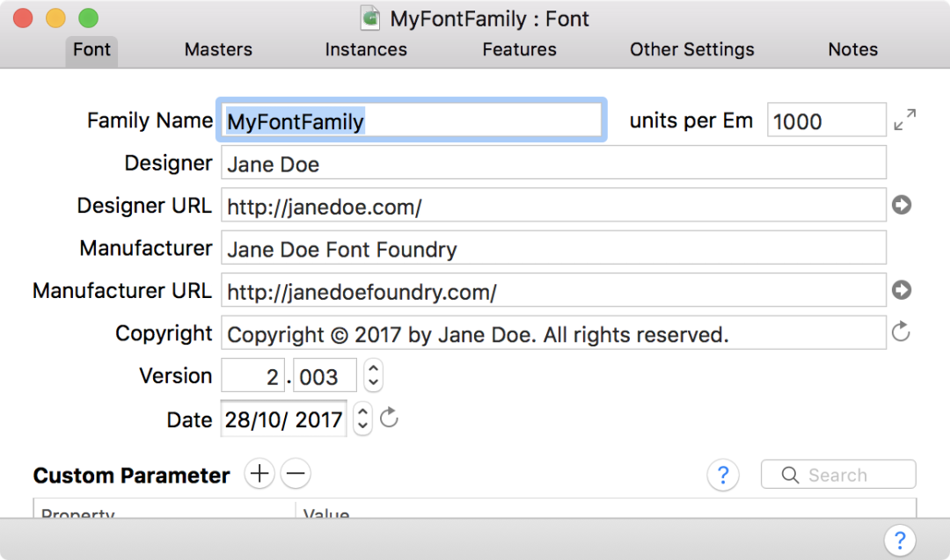Open the Notes tab
The height and width of the screenshot is (560, 950).
[x=852, y=50]
